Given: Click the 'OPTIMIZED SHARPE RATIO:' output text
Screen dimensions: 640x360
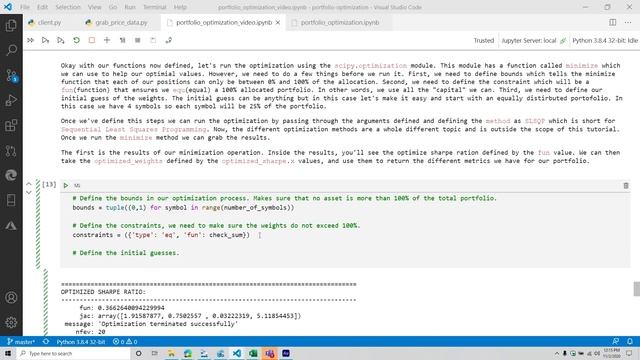Looking at the screenshot, I should tap(103, 292).
